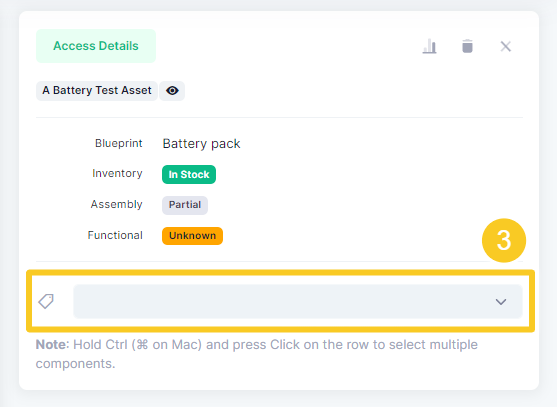Click the In Stock inventory badge
Image resolution: width=557 pixels, height=407 pixels.
click(x=189, y=174)
